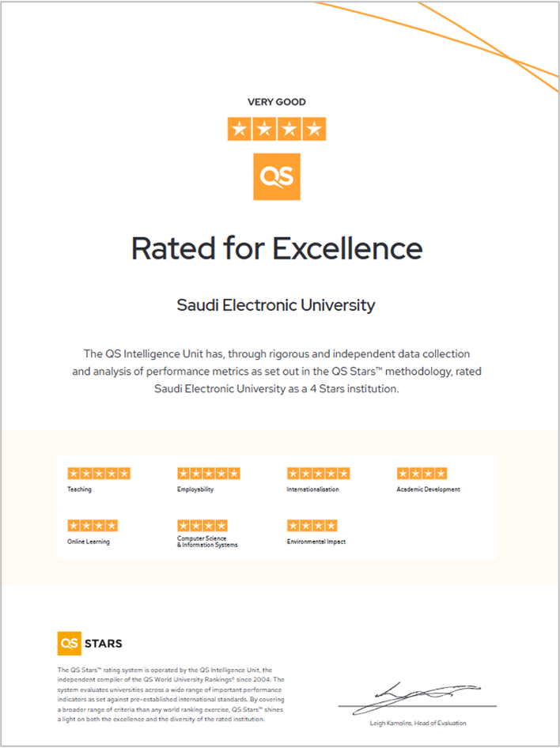Viewport: 560px width, 748px height.
Task: Click the "VERY GOOD" label
Action: (277, 102)
